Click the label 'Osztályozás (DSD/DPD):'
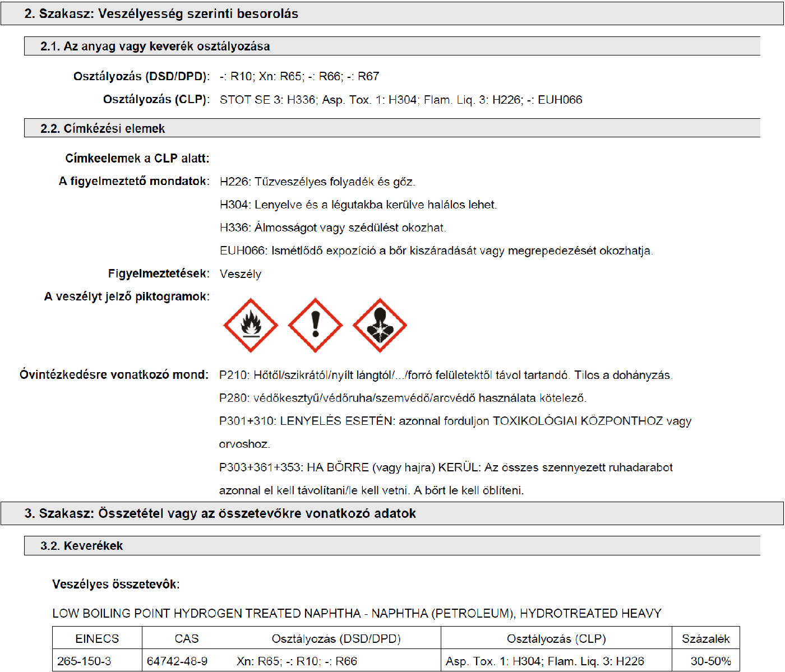785x672 pixels. pos(141,76)
